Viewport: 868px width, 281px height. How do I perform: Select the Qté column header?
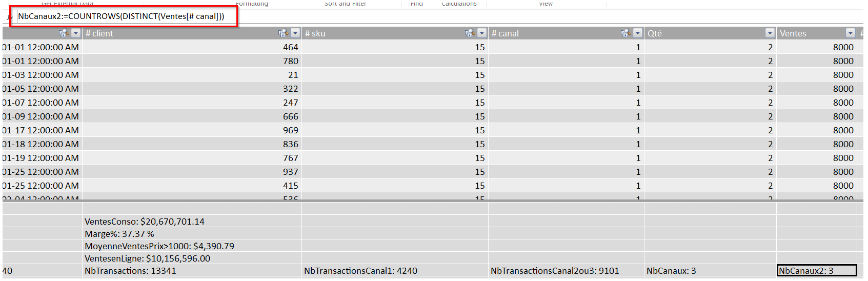702,33
